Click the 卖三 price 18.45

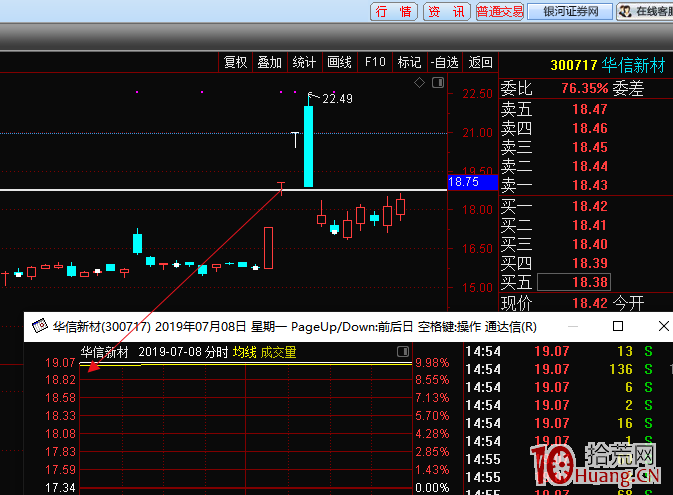(590, 147)
